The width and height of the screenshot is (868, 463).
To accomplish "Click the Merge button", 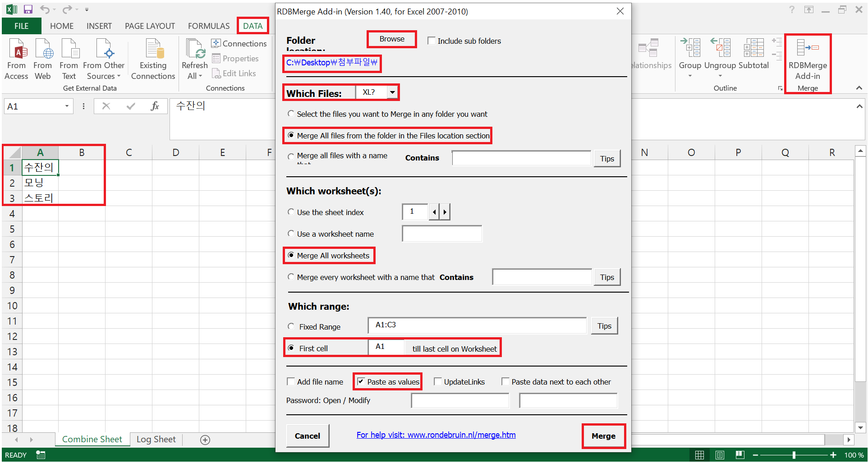I will pos(603,436).
